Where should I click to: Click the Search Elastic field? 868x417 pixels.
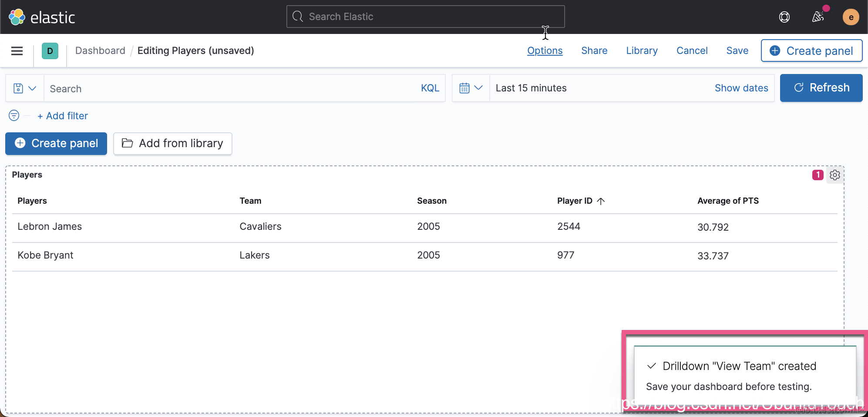click(425, 17)
